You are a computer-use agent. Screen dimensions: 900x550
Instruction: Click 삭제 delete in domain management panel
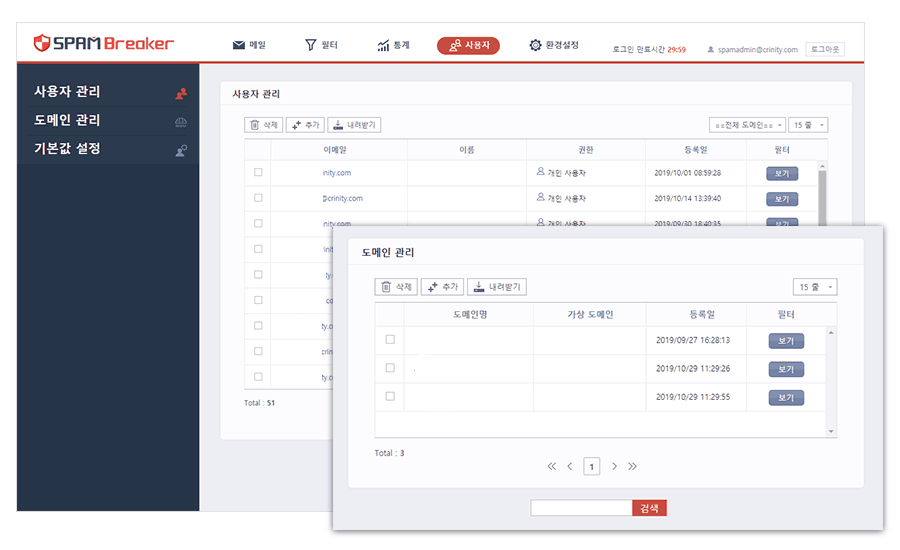tap(396, 286)
